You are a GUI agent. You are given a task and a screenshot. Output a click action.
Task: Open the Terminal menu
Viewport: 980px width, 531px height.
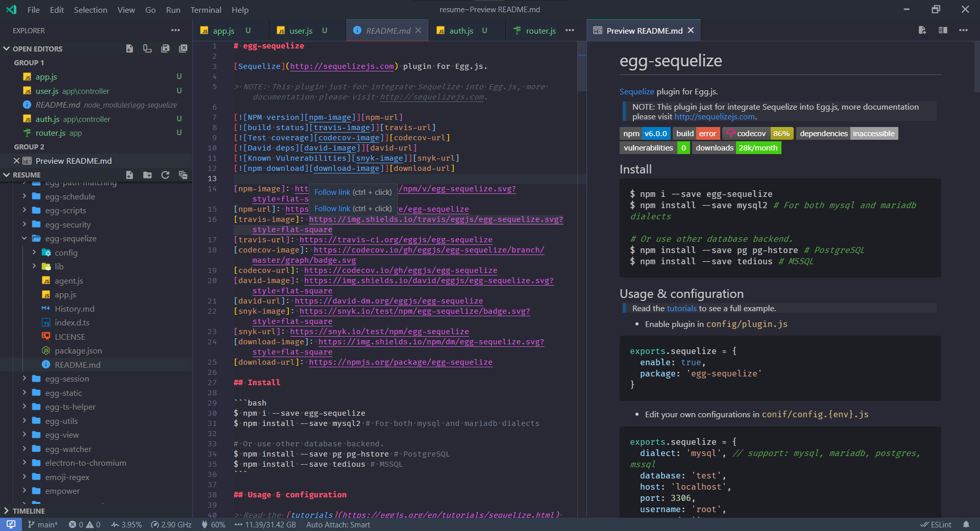click(206, 10)
